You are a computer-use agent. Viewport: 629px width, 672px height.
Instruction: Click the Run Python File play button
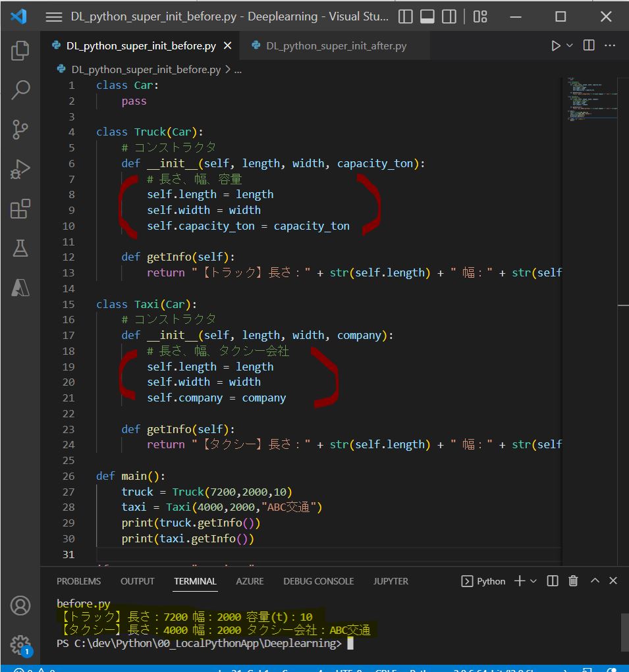(556, 45)
